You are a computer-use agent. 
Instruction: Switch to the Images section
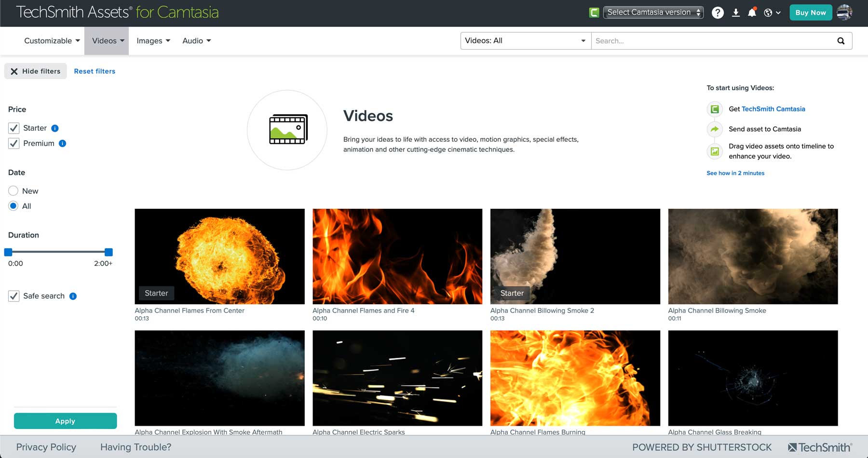(153, 40)
